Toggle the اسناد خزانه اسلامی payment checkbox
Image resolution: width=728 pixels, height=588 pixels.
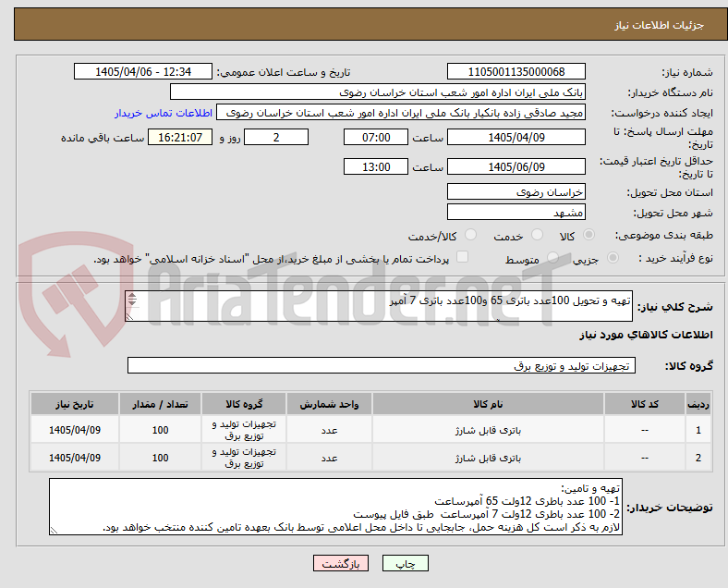click(x=463, y=257)
